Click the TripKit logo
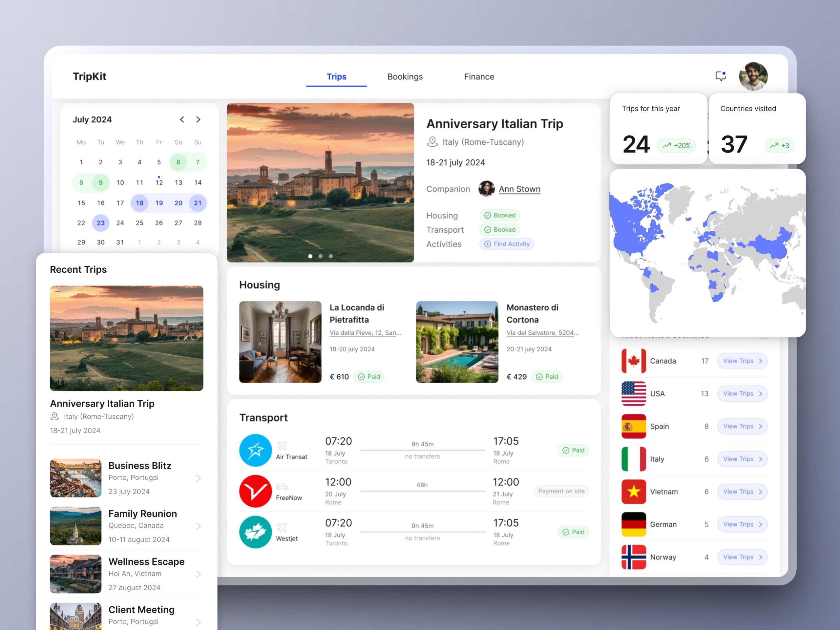Screen dimensions: 840x630 (x=89, y=76)
